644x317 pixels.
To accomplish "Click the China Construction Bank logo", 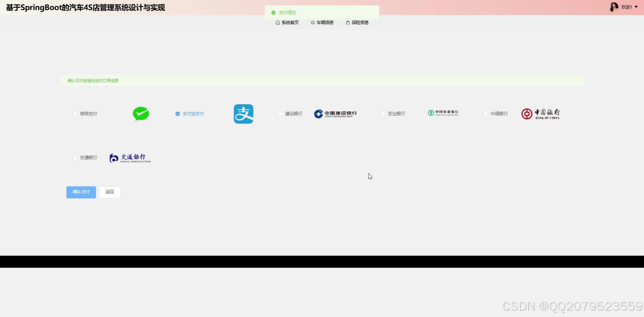I will pos(335,114).
